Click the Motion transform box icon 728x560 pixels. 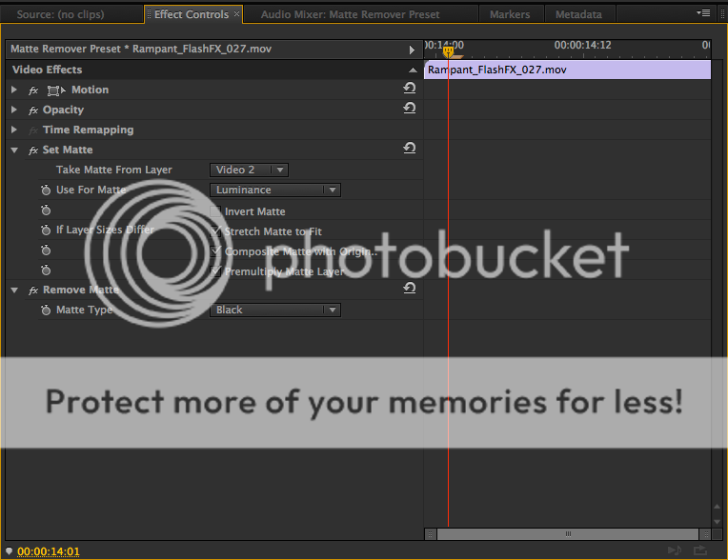point(55,90)
